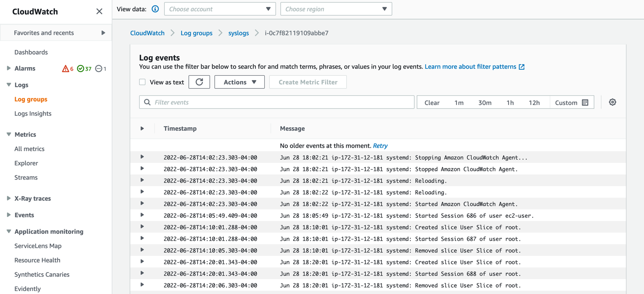The height and width of the screenshot is (294, 644).
Task: Collapse the Metrics section in the sidebar
Action: 8,134
